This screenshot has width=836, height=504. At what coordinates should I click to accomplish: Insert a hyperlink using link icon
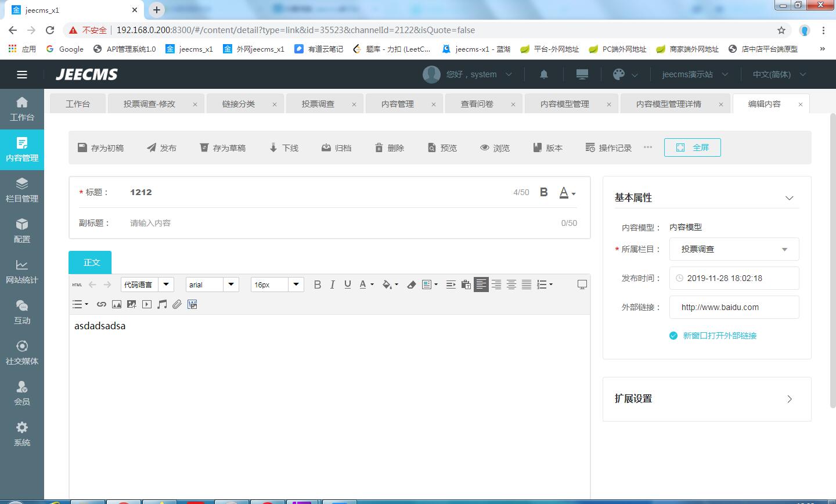pos(102,304)
